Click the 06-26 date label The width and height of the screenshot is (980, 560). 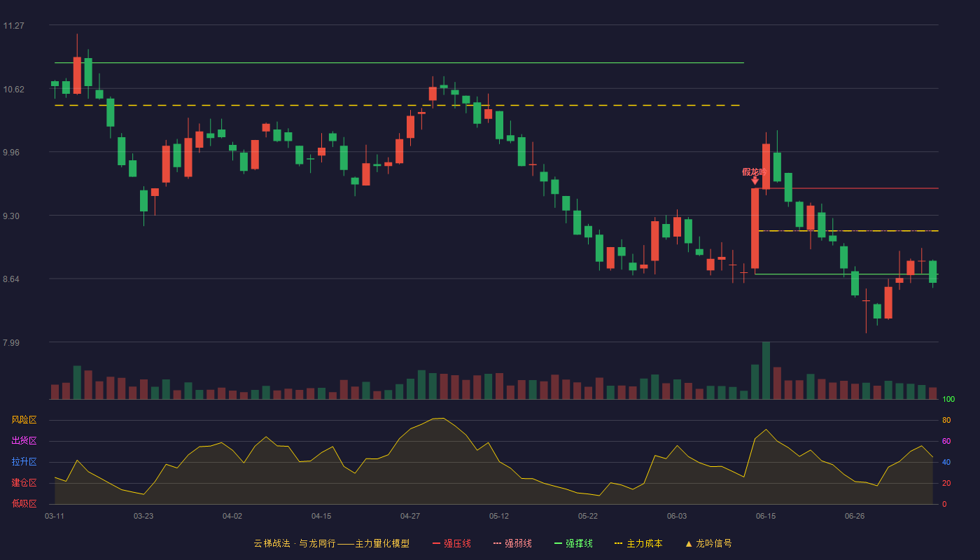pyautogui.click(x=855, y=516)
